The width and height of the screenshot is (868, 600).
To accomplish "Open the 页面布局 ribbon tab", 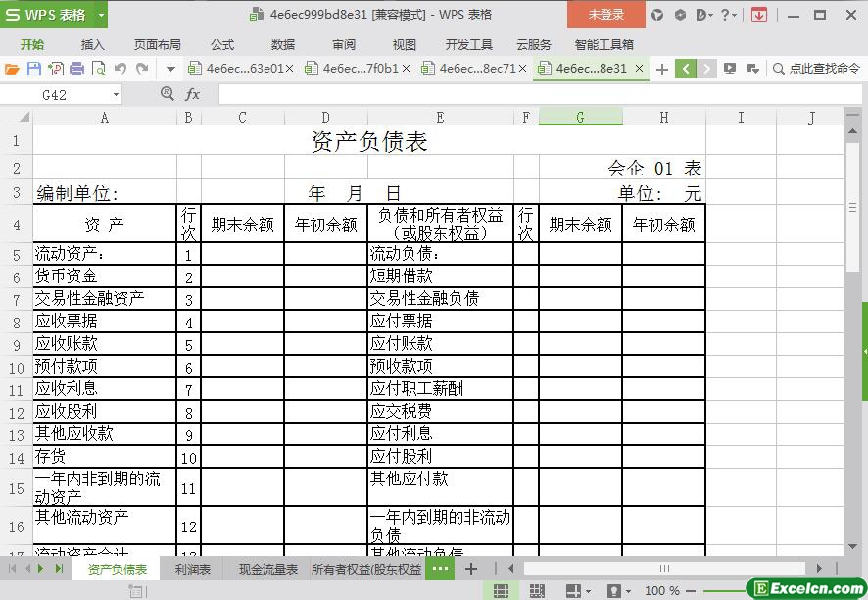I will tap(157, 44).
